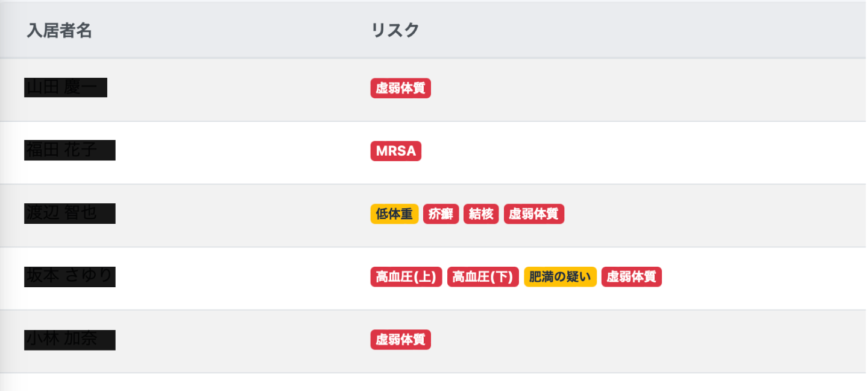Select resident 福田 花子

69,150
